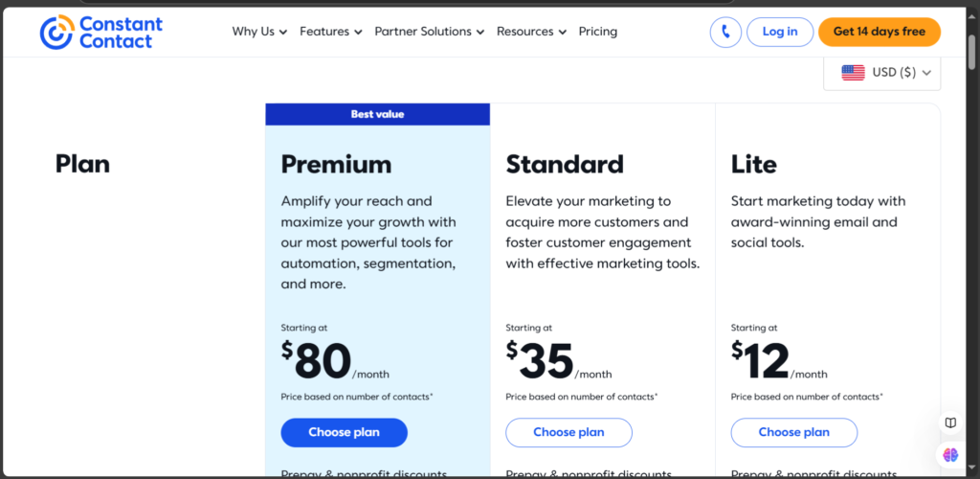Go to the Pricing page link
This screenshot has height=479, width=980.
(597, 32)
